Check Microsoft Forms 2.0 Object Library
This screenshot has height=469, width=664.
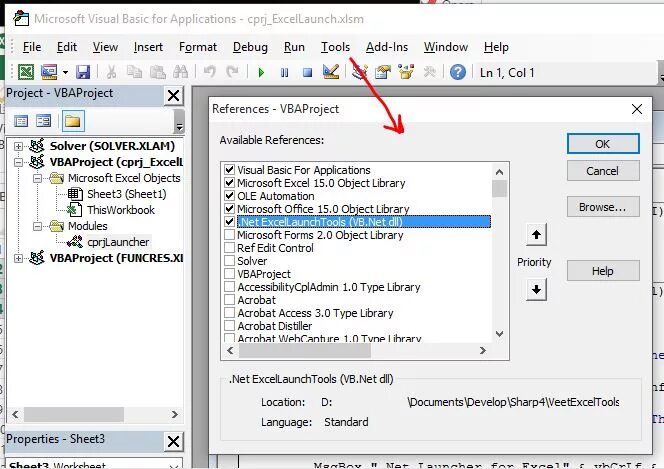(230, 235)
